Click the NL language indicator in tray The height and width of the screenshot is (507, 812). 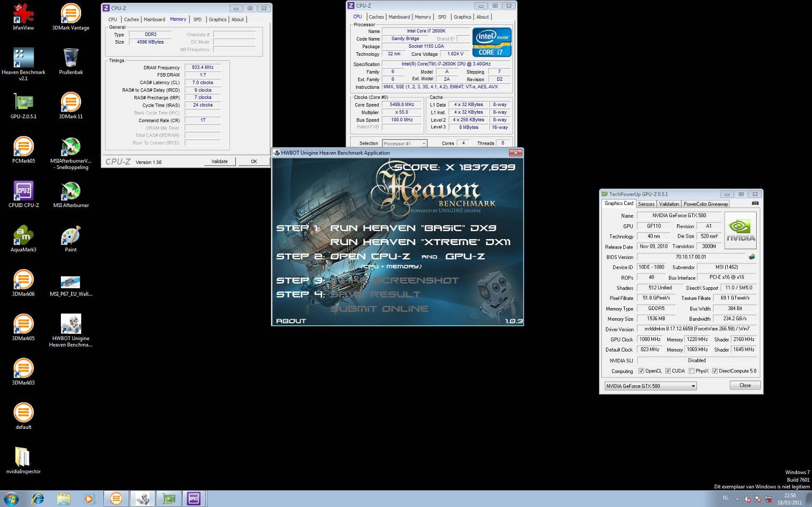[725, 498]
